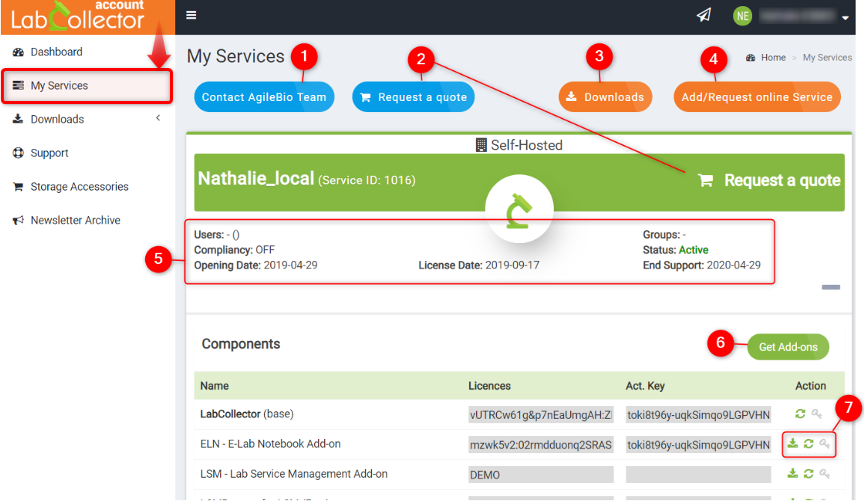Click the 'Groups: -' text
Image resolution: width=865 pixels, height=504 pixels.
tap(664, 234)
